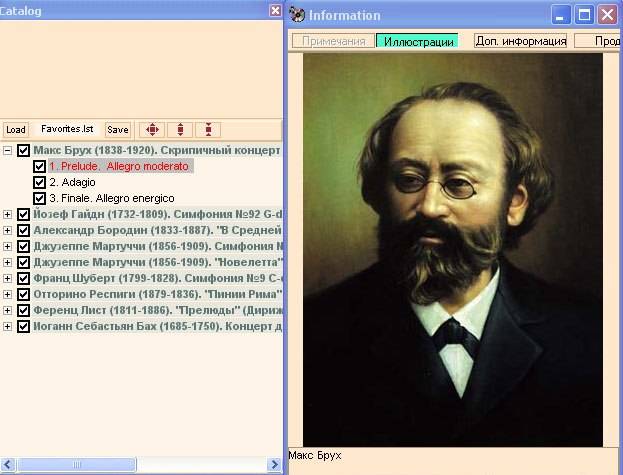Click the Favorites.lst file name field
The width and height of the screenshot is (623, 475).
coord(67,129)
